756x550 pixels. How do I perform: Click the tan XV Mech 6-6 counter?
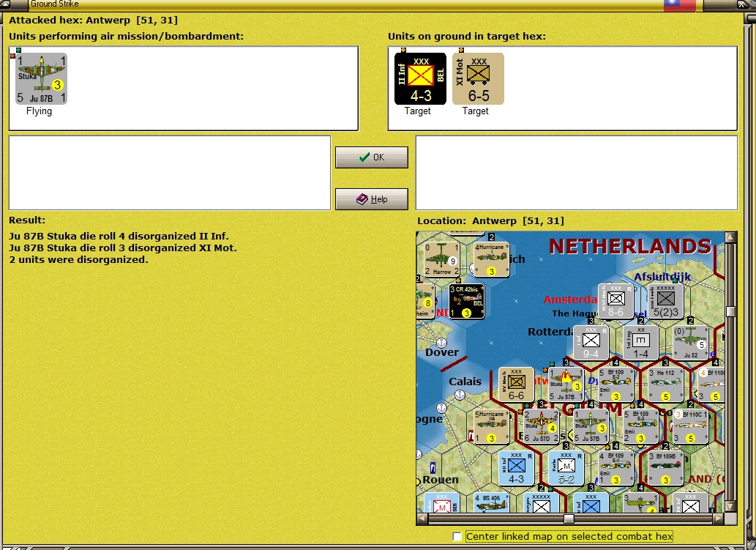517,384
